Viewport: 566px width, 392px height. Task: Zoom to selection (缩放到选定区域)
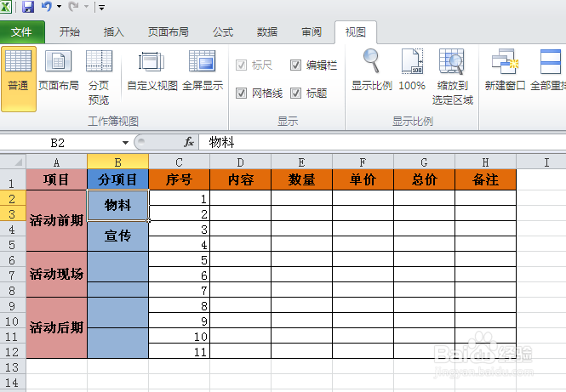click(452, 77)
